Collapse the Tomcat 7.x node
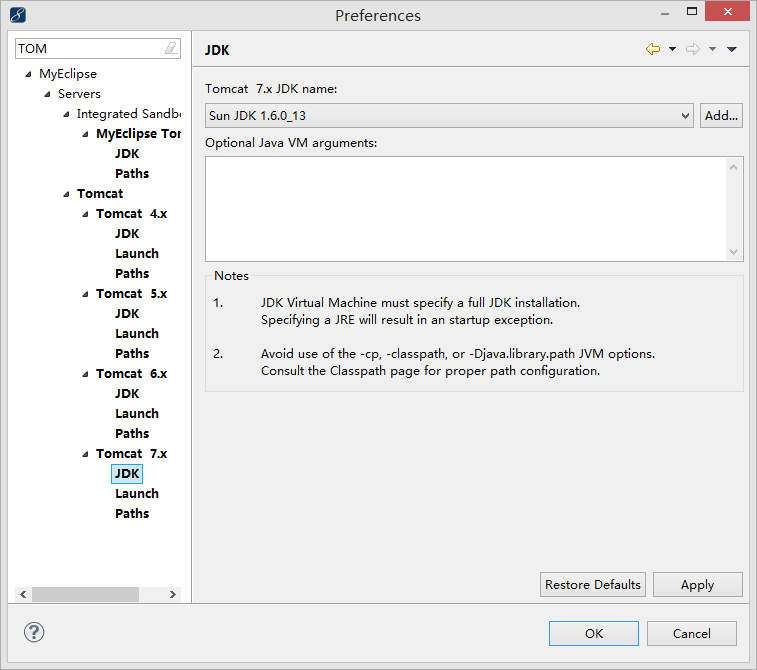This screenshot has width=757, height=670. click(x=85, y=454)
